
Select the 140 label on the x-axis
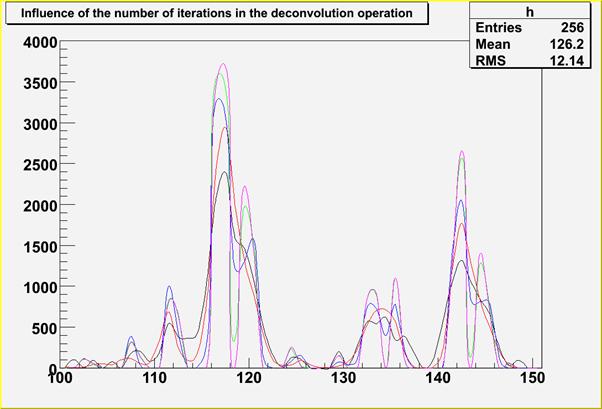coord(438,378)
